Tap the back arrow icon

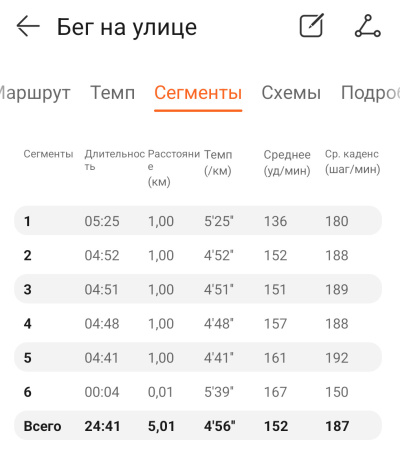(x=28, y=26)
